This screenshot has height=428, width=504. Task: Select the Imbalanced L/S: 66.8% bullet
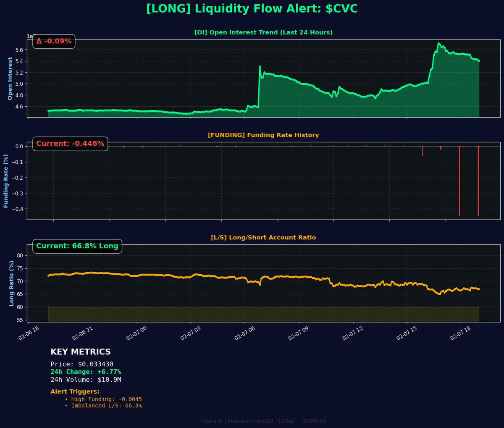103,406
